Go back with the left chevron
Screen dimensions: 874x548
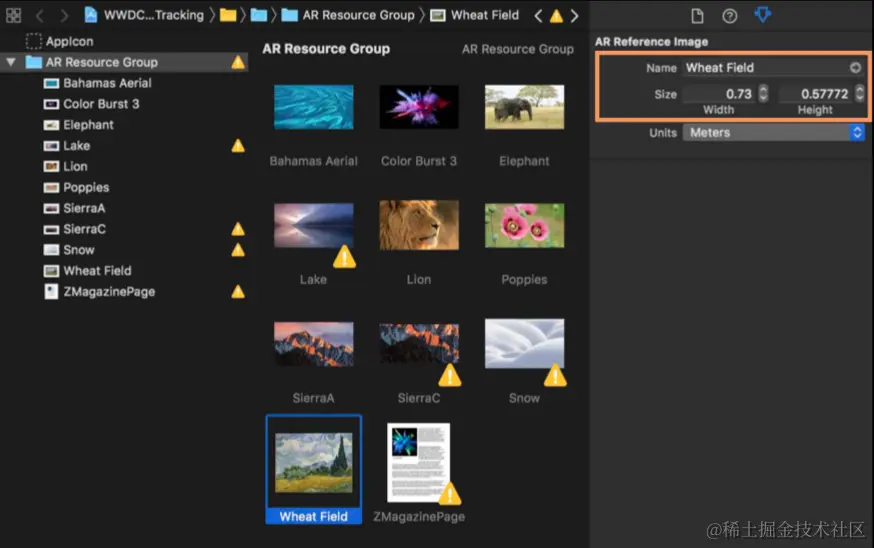click(40, 16)
